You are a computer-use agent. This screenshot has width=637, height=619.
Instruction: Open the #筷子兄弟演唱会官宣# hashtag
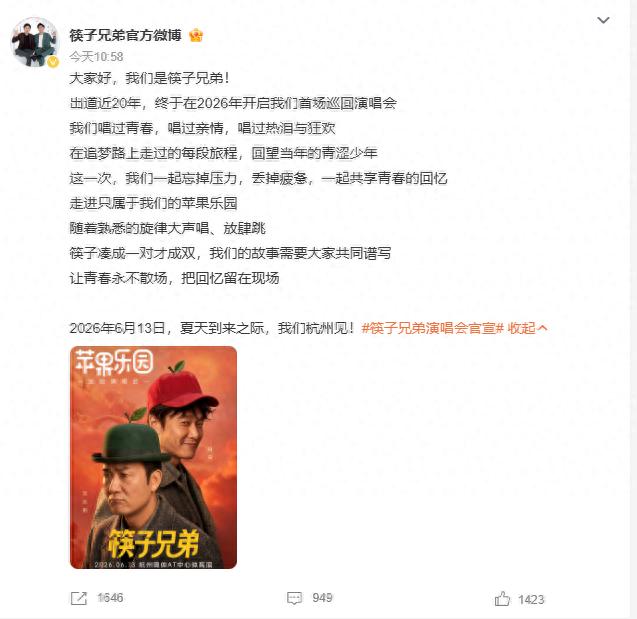coord(433,328)
